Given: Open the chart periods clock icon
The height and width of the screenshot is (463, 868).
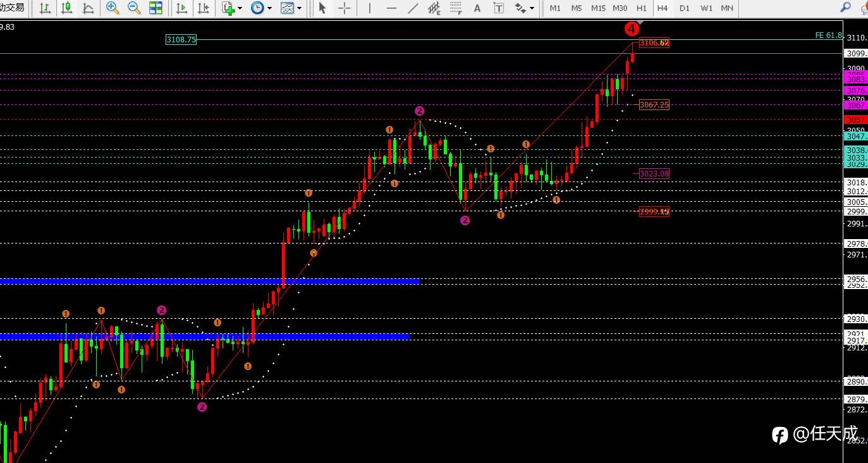Looking at the screenshot, I should tap(257, 8).
